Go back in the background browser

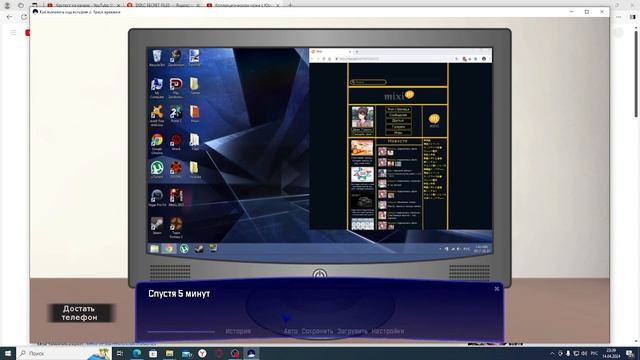(9, 17)
